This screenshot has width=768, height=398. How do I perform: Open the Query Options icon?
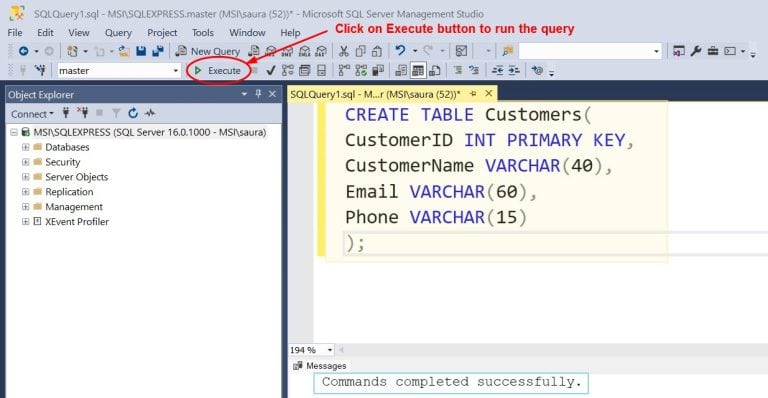tap(304, 70)
